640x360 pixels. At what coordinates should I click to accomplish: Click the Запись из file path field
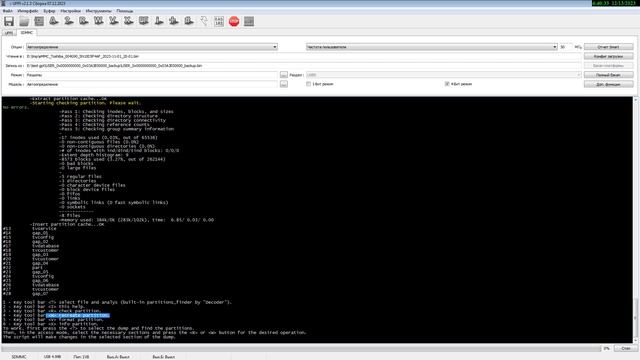[x=303, y=65]
